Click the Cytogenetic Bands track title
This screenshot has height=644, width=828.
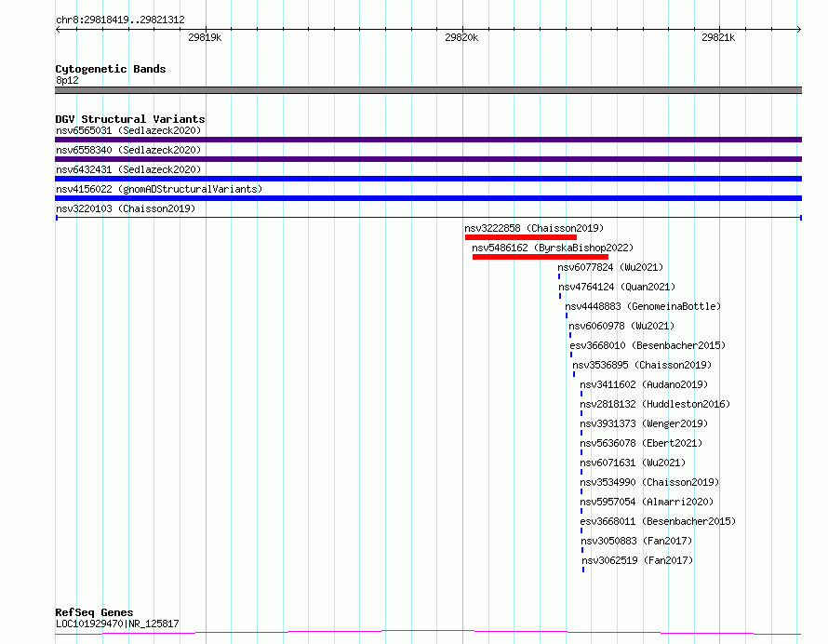(x=111, y=69)
